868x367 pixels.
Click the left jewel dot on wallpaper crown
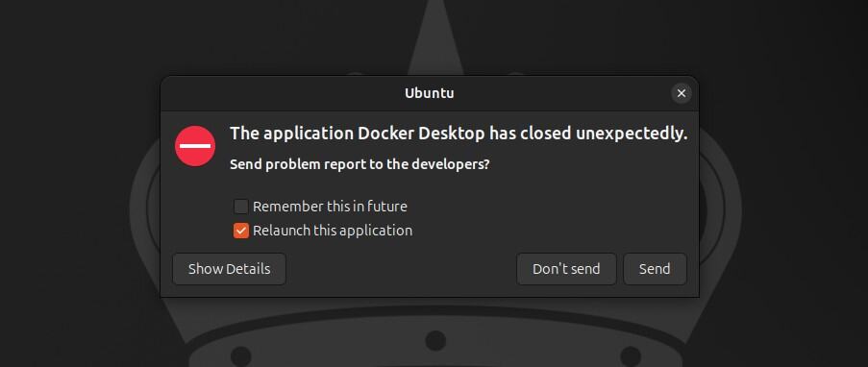point(241,355)
